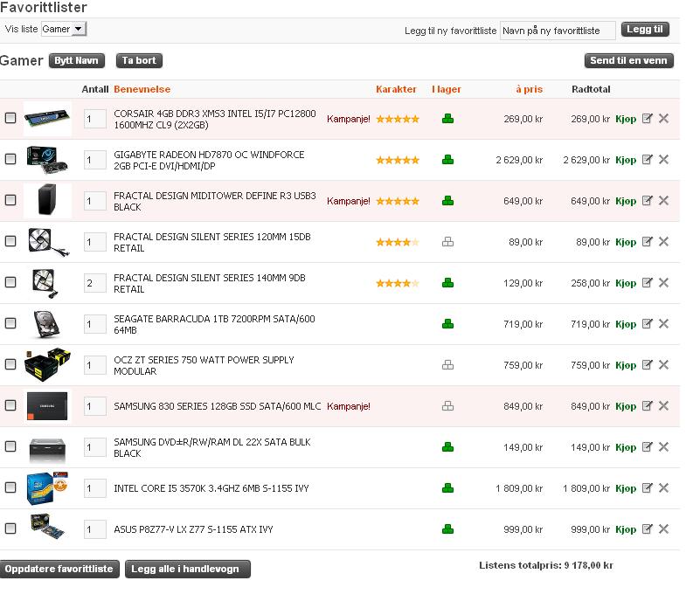700x594 pixels.
Task: Delete Samsung 830 SSD row using X icon
Action: 664,405
